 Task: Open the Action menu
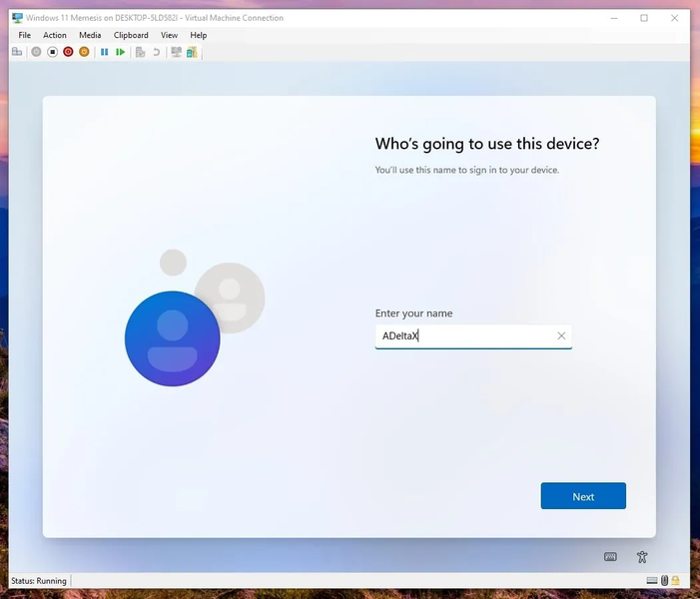click(x=55, y=35)
